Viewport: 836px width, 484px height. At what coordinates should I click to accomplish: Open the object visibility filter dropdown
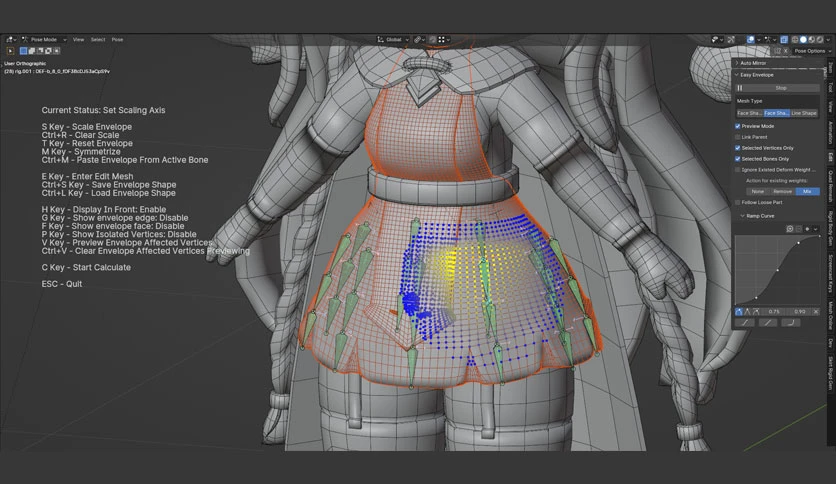point(720,40)
